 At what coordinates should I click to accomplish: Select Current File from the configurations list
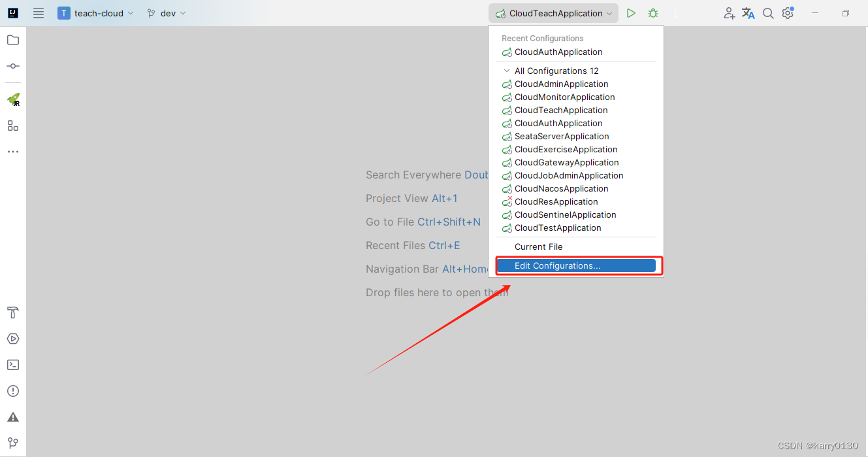pos(538,246)
